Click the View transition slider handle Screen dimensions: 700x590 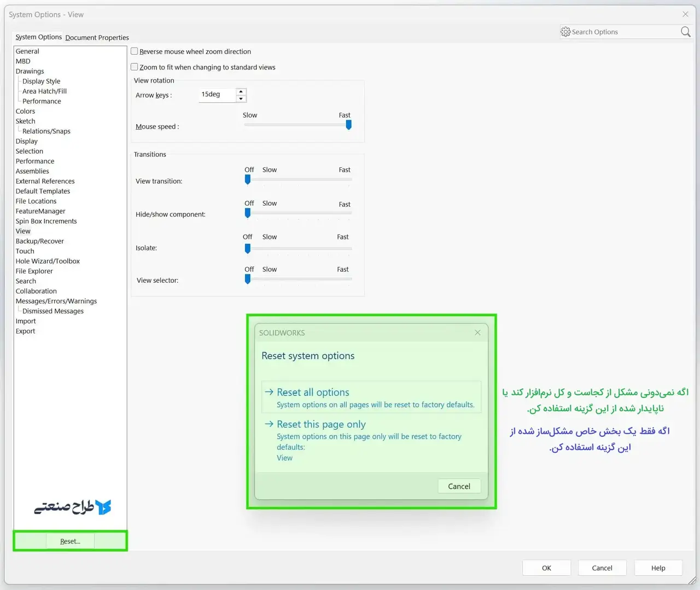[247, 179]
